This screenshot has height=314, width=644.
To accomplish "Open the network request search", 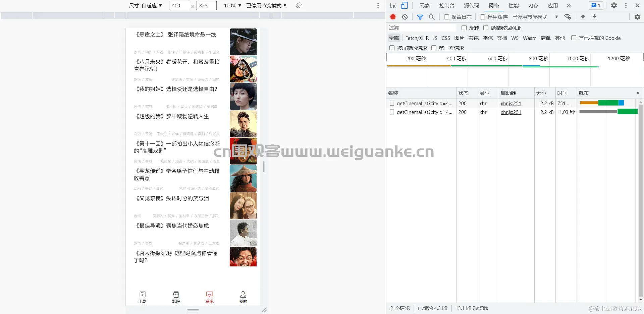I will click(x=432, y=17).
